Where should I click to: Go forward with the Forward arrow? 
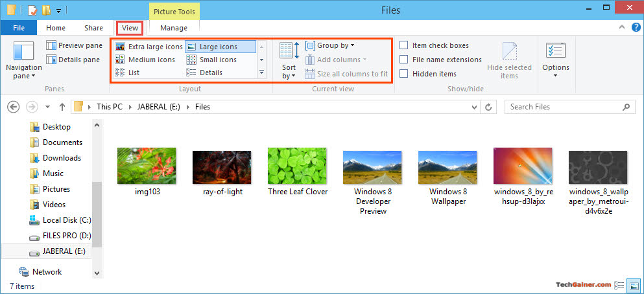32,107
